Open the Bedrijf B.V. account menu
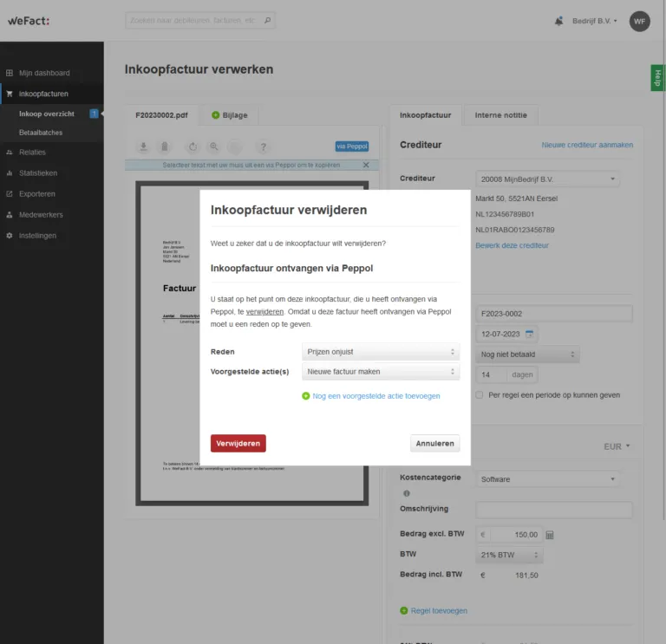This screenshot has height=644, width=666. [595, 21]
